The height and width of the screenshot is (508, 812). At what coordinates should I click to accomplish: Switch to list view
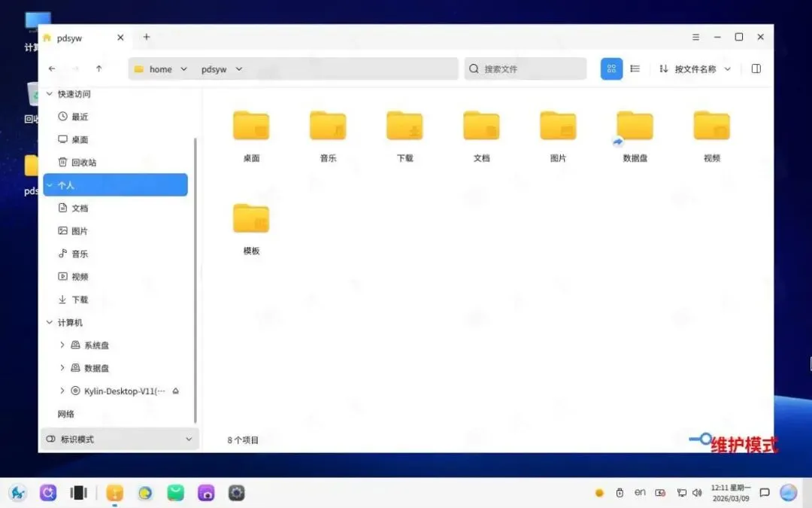[x=635, y=68]
